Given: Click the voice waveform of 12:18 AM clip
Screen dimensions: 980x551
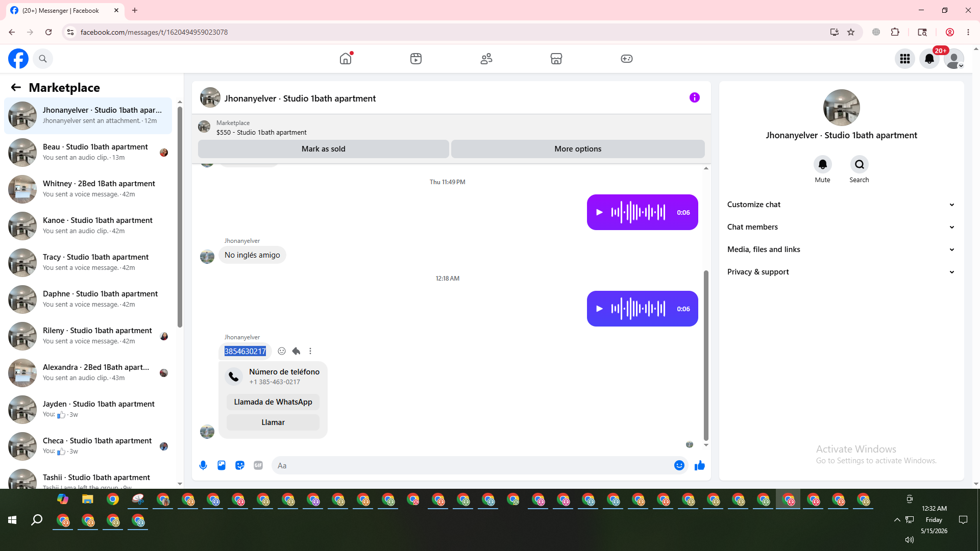Looking at the screenshot, I should click(x=638, y=309).
